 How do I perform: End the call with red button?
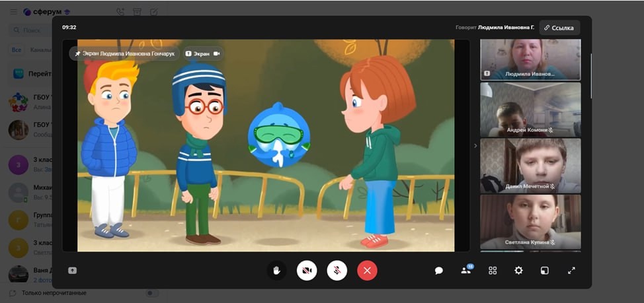(367, 271)
